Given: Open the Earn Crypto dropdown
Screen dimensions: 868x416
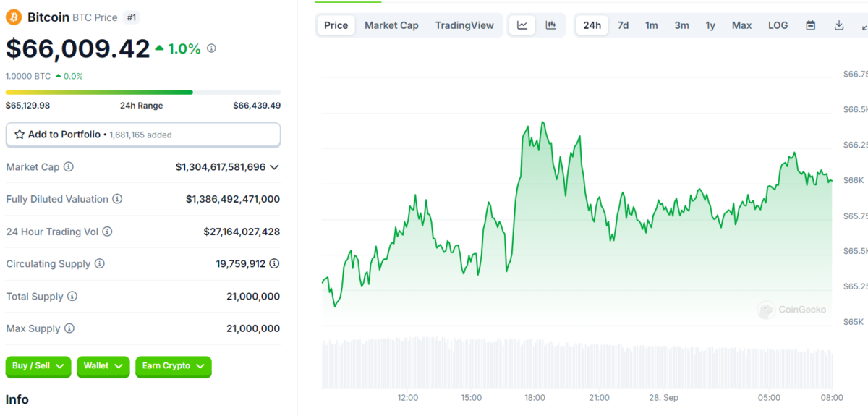Looking at the screenshot, I should tap(174, 367).
